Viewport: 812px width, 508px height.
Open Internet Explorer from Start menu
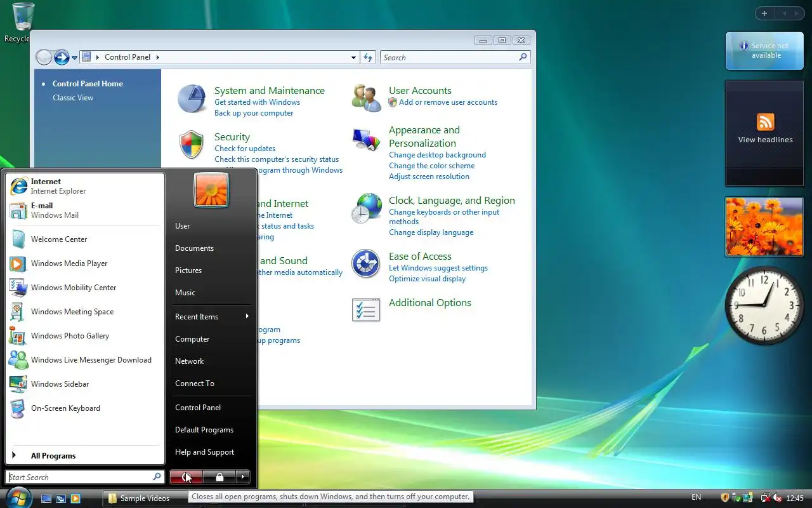click(85, 186)
